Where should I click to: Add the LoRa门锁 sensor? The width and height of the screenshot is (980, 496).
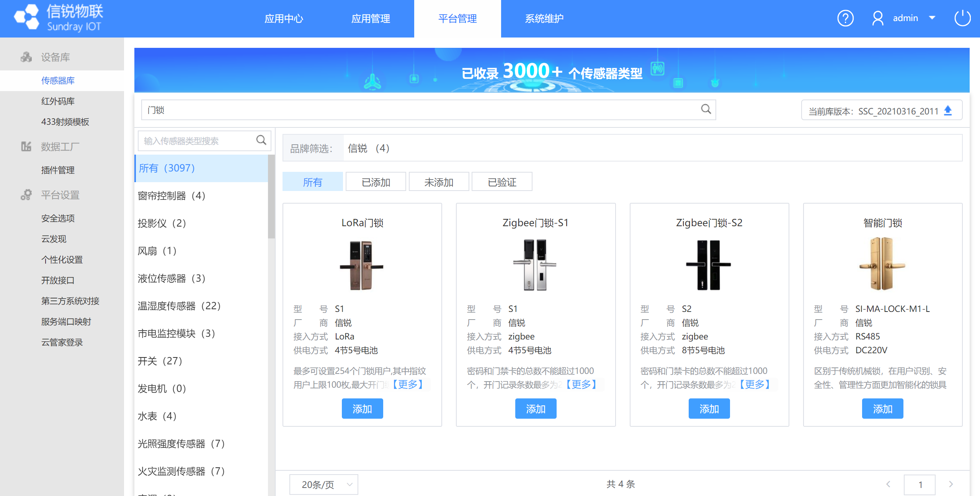[362, 408]
